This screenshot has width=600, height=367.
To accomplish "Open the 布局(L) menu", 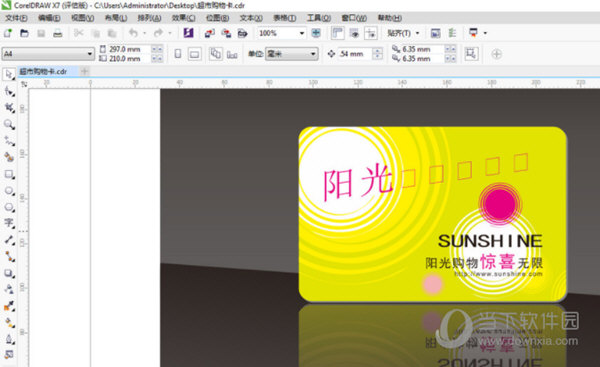I will click(116, 18).
